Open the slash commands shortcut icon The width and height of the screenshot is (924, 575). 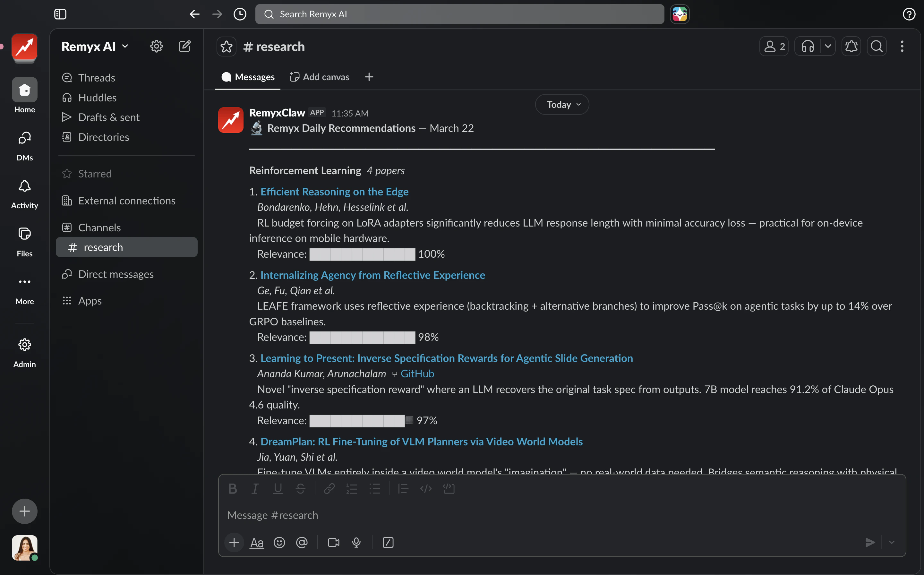(x=388, y=543)
